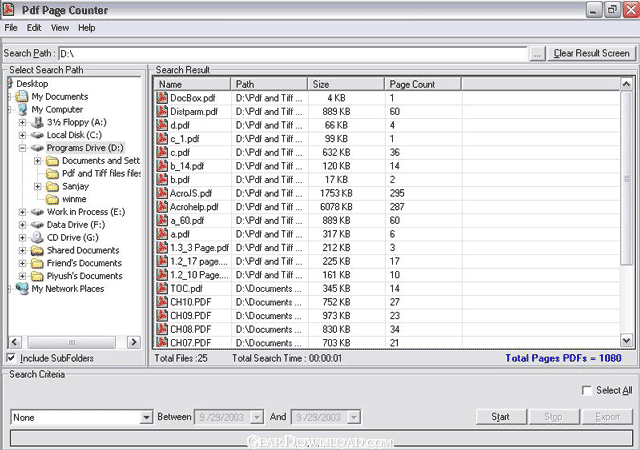Click the PDF icon beside DocBox.pdf

[162, 98]
